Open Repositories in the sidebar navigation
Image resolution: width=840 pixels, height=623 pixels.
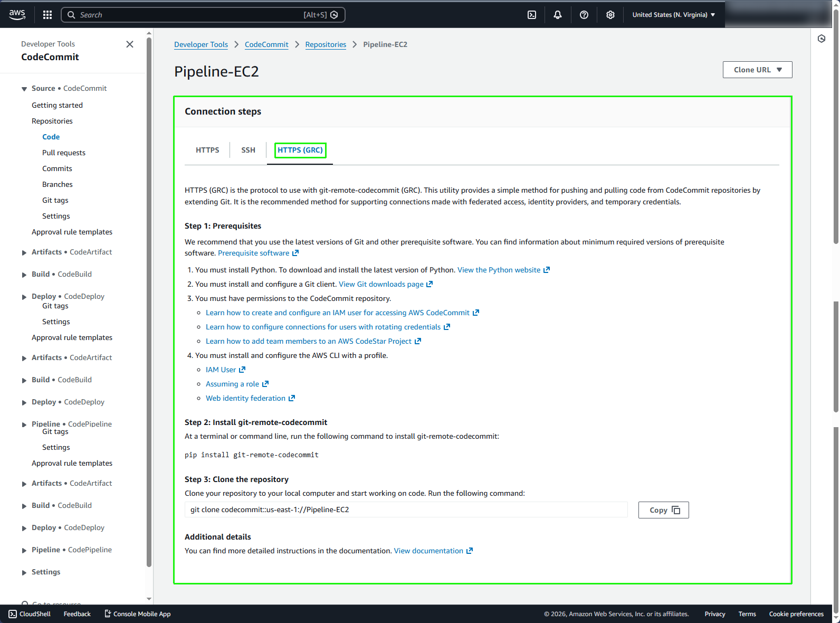(x=52, y=121)
